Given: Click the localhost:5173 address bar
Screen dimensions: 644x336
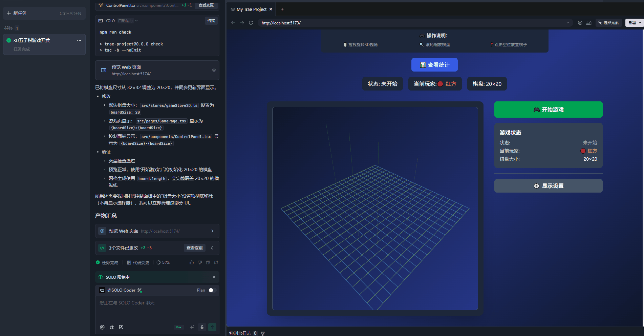Looking at the screenshot, I should [x=415, y=23].
